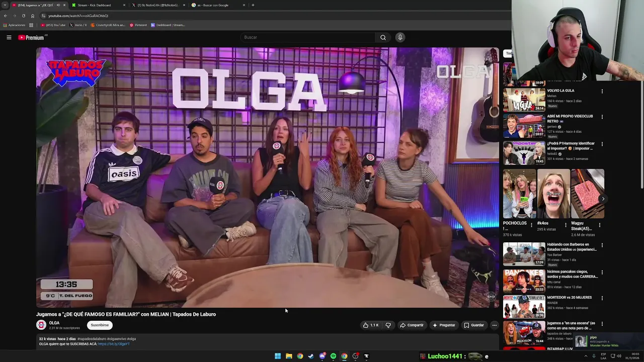The width and height of the screenshot is (644, 362).
Task: Subscribe to OLGA with Suscribirse
Action: tap(100, 325)
